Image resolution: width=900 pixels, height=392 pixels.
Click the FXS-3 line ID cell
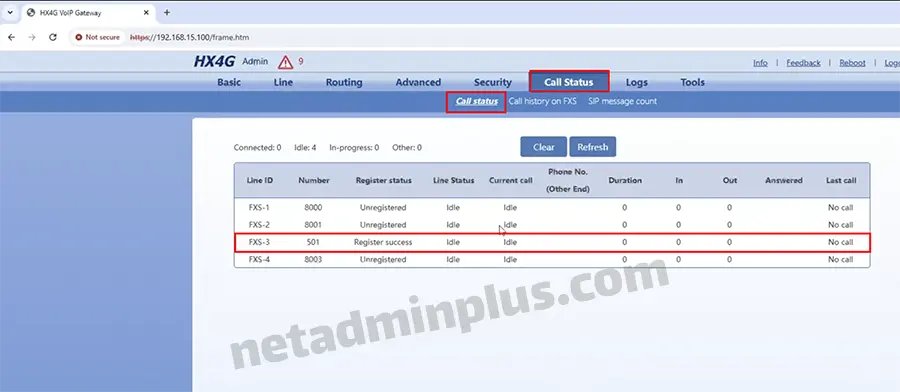click(259, 242)
